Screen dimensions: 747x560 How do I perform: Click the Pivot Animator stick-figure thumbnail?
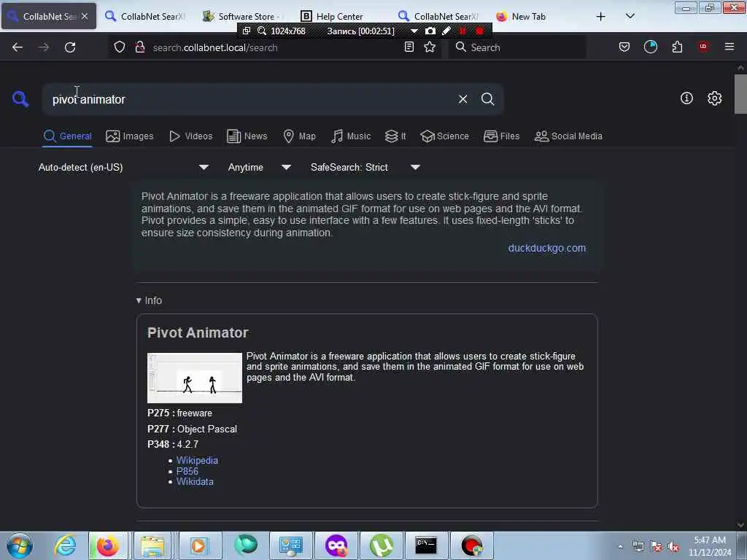tap(194, 378)
